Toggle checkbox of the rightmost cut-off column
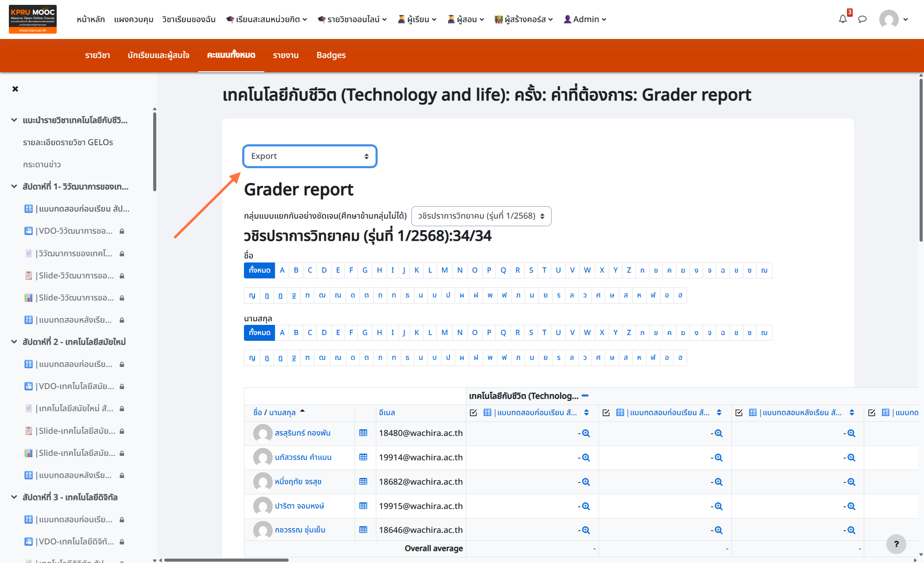The width and height of the screenshot is (924, 563). pyautogui.click(x=872, y=413)
